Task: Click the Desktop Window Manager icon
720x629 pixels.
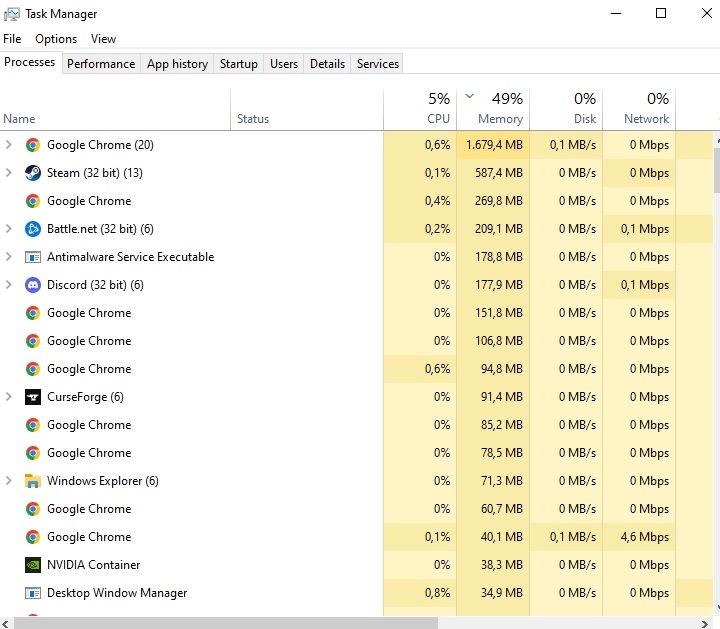Action: pyautogui.click(x=33, y=593)
